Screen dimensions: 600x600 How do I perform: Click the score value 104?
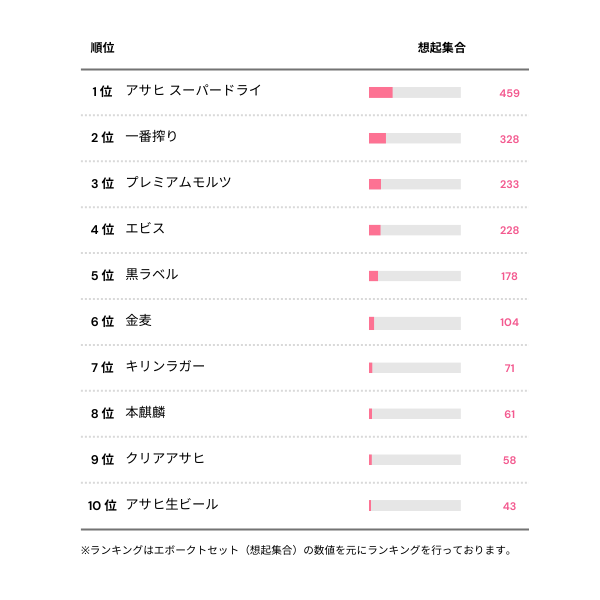[x=509, y=322]
